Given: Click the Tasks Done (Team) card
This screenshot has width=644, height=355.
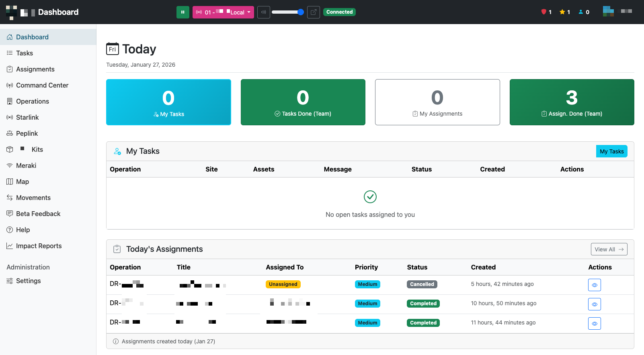Looking at the screenshot, I should coord(303,102).
